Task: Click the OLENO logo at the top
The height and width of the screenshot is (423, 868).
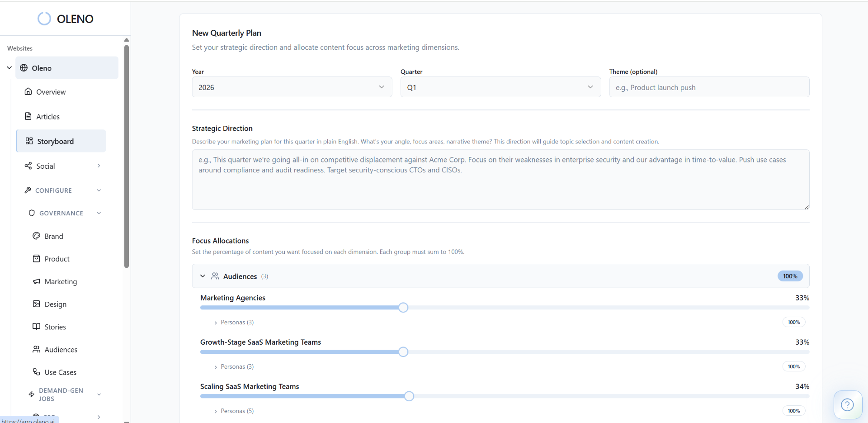Action: [x=66, y=19]
